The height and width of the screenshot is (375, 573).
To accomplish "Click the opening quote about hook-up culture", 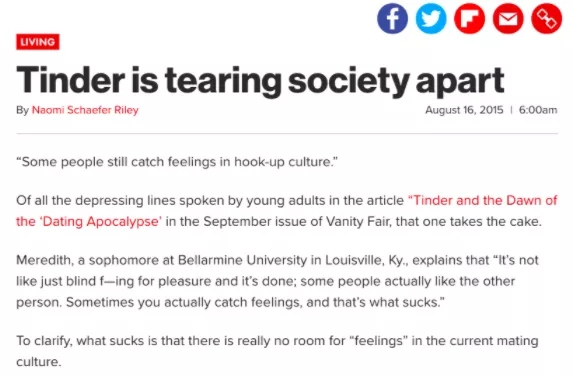I will coord(177,162).
